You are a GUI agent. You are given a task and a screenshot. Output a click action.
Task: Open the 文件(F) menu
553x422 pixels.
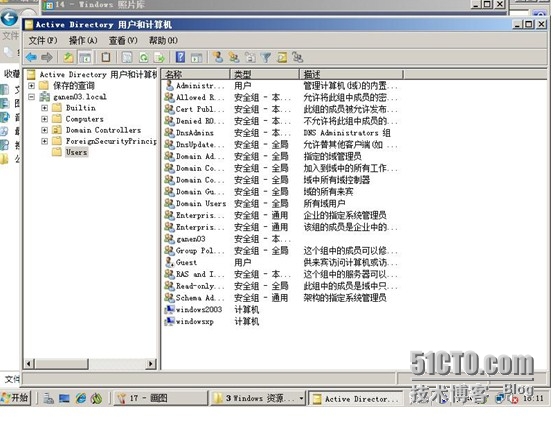point(43,40)
